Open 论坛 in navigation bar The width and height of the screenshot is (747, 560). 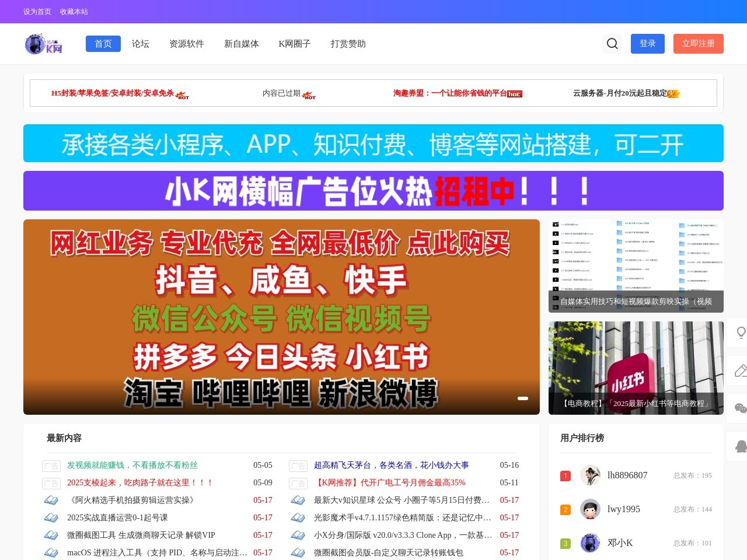pyautogui.click(x=141, y=44)
